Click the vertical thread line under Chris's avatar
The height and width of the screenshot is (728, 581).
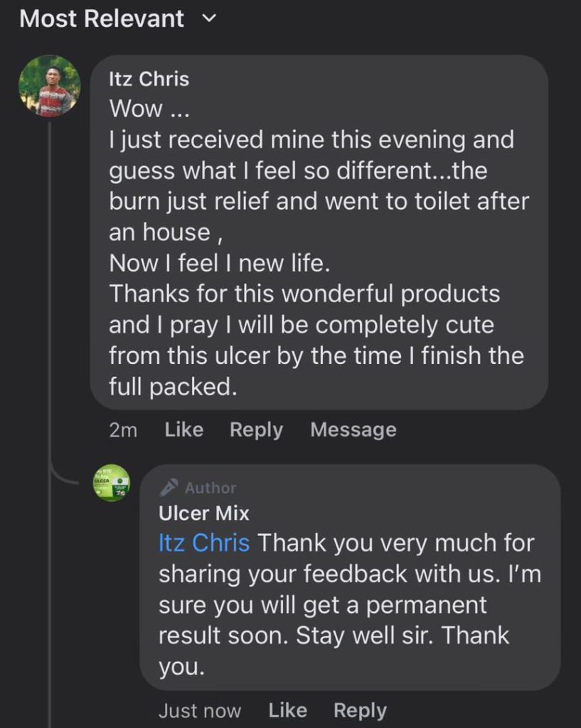click(x=49, y=284)
